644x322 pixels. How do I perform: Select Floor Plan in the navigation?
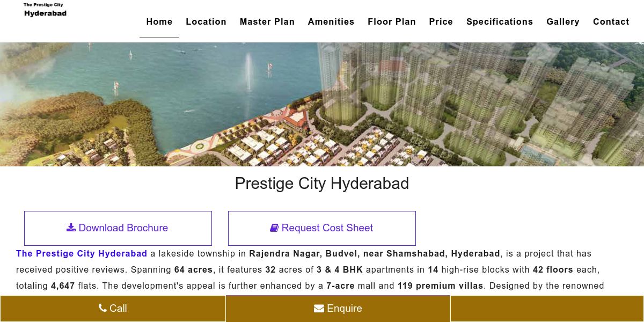pos(392,21)
